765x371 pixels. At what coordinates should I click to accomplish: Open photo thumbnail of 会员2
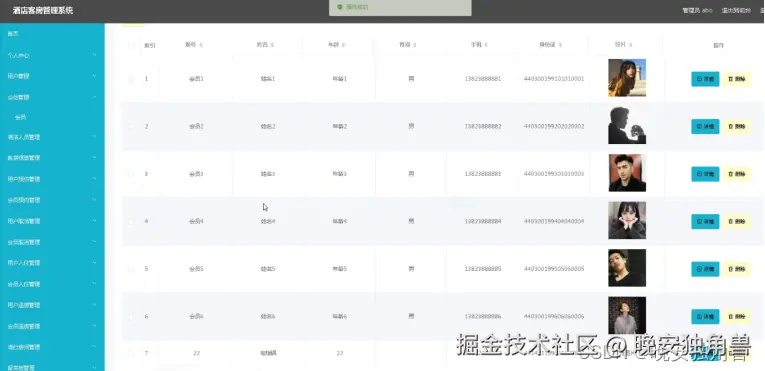tap(627, 125)
